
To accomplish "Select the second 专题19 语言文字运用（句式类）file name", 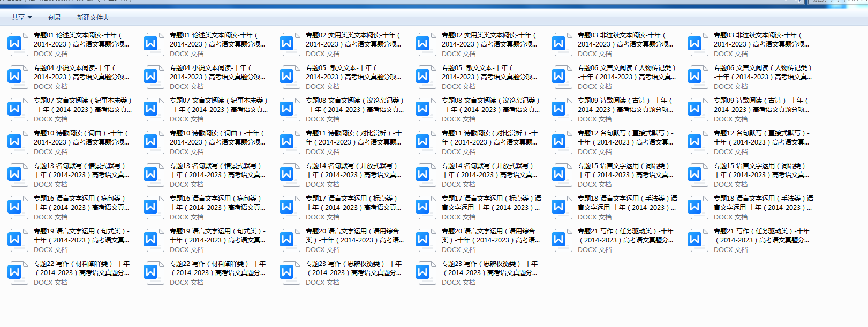I will [x=217, y=235].
